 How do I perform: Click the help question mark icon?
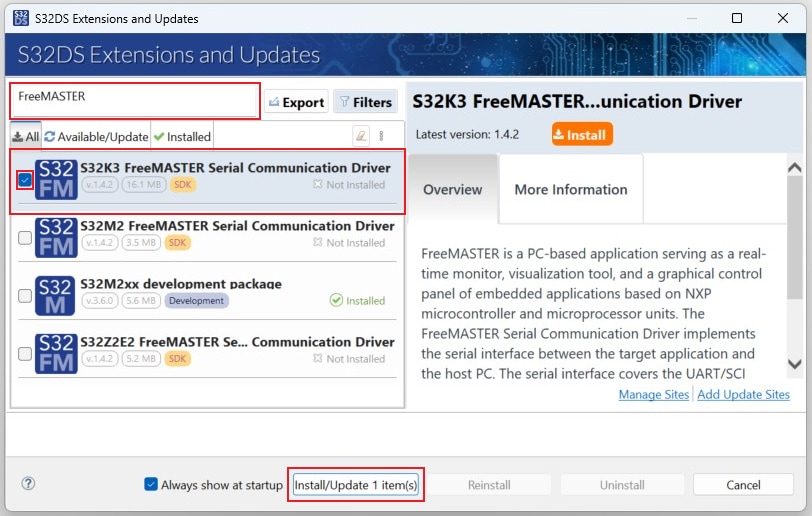(28, 484)
